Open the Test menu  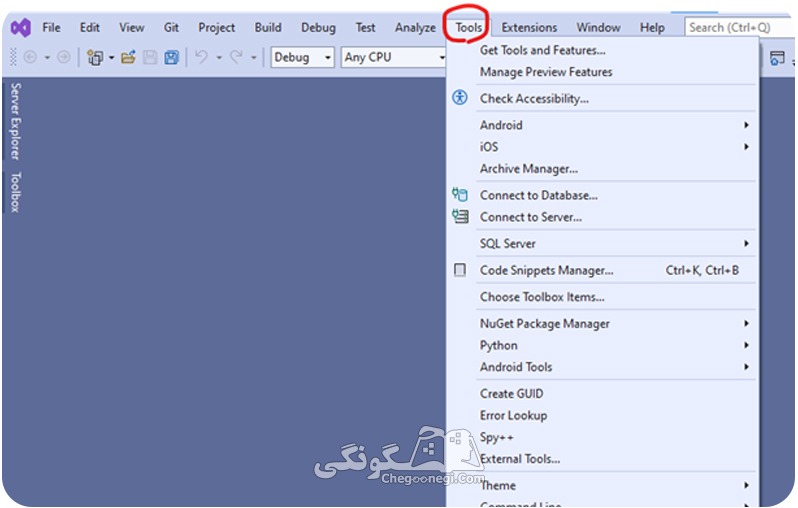click(x=365, y=27)
